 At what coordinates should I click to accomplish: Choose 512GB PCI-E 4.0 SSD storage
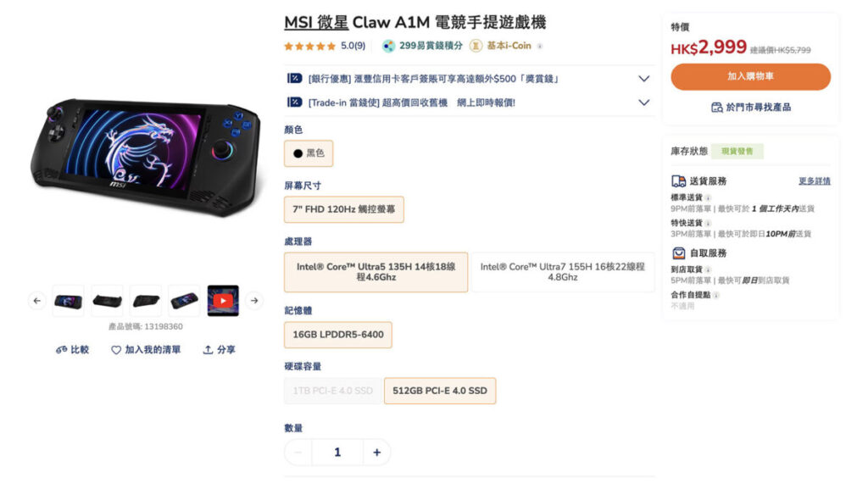coord(440,391)
